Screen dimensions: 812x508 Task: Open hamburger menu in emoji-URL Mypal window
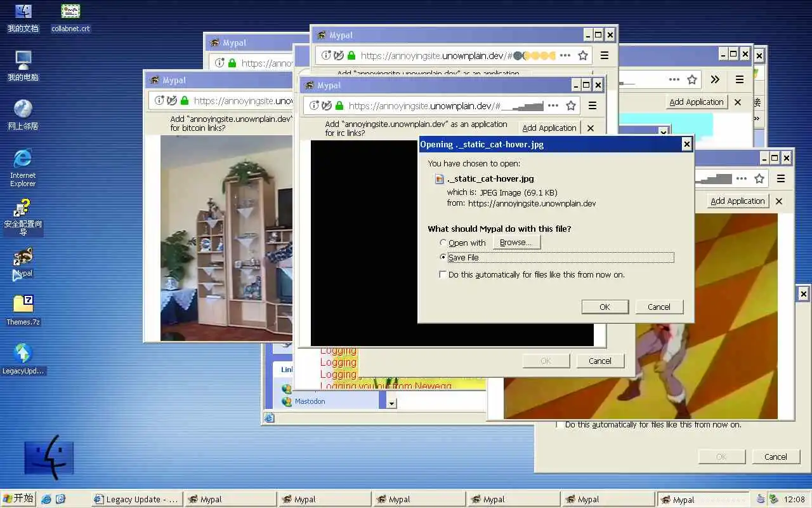coord(605,56)
